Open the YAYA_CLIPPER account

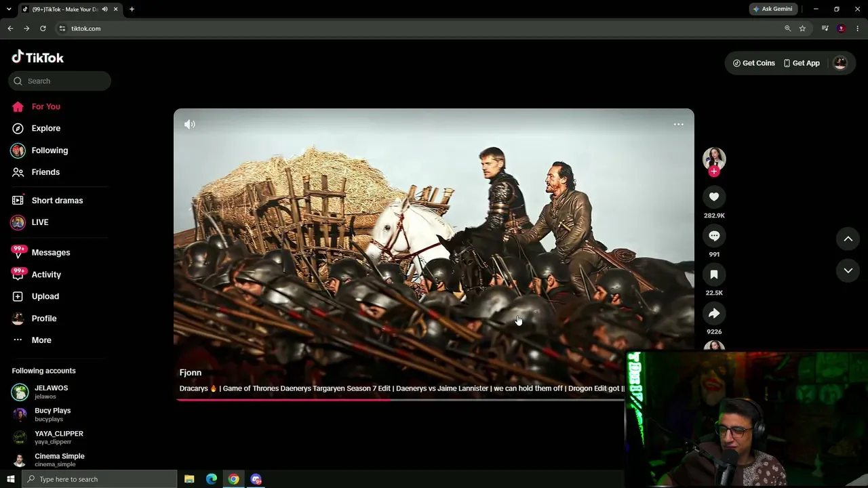click(58, 437)
